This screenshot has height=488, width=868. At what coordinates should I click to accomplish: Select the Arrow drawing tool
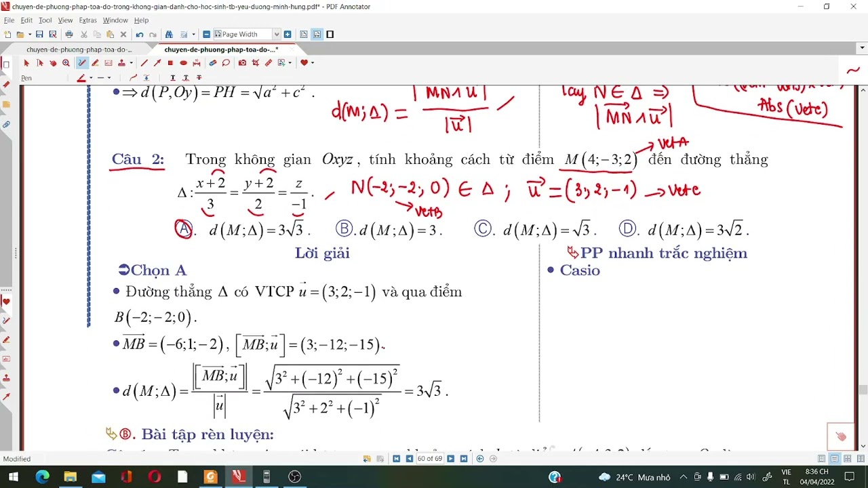pos(157,63)
